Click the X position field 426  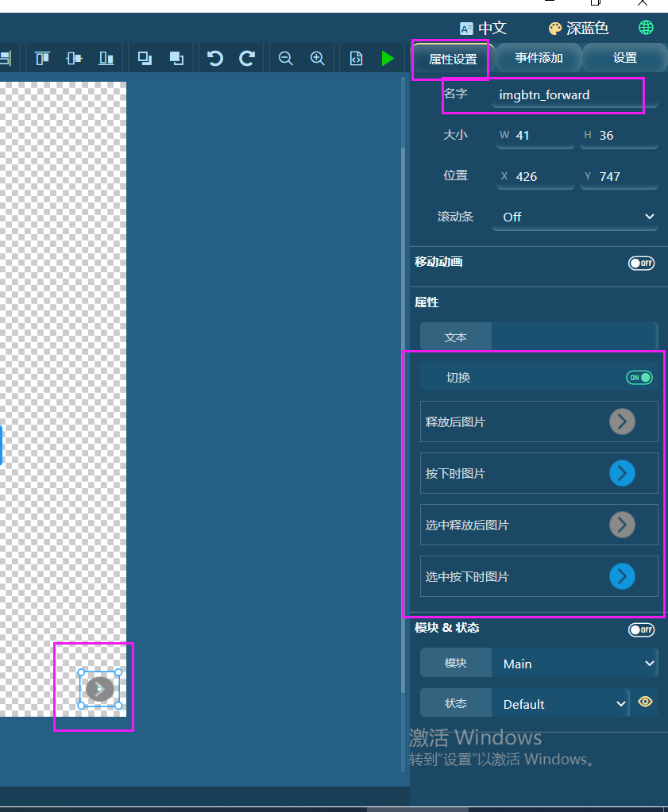(535, 176)
